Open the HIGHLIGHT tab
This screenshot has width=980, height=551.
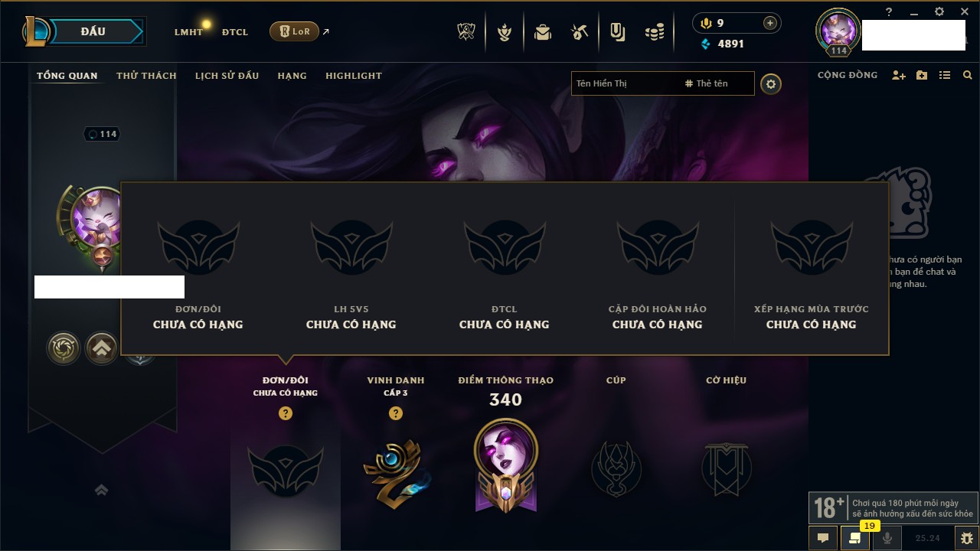click(354, 76)
